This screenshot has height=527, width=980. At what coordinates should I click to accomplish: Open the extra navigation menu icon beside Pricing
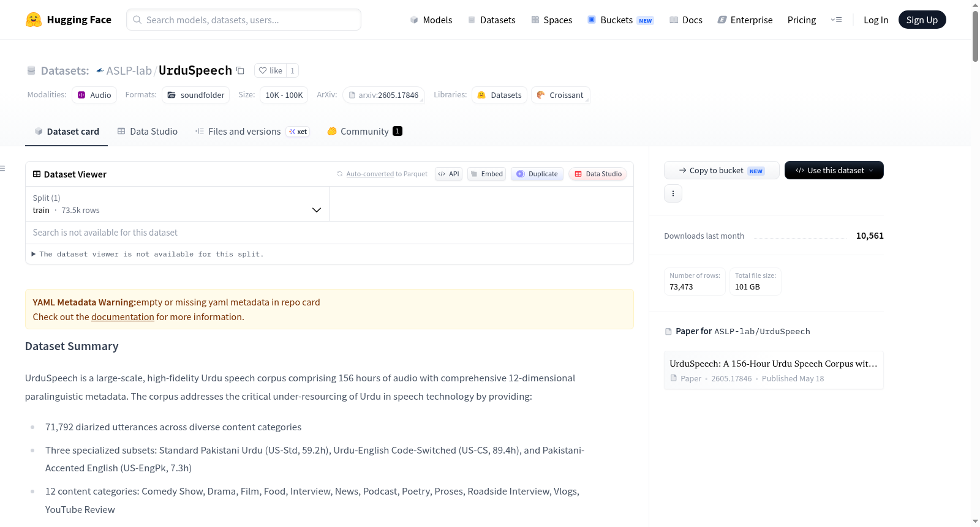coord(836,20)
